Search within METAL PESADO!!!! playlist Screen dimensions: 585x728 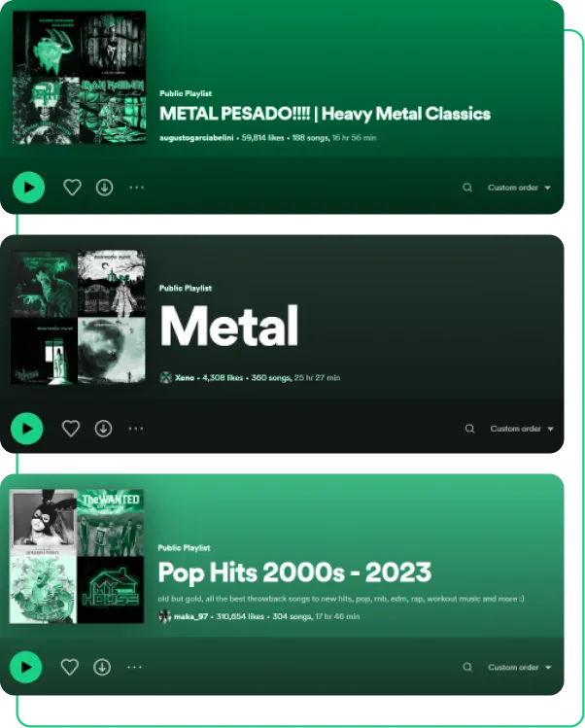pos(467,188)
